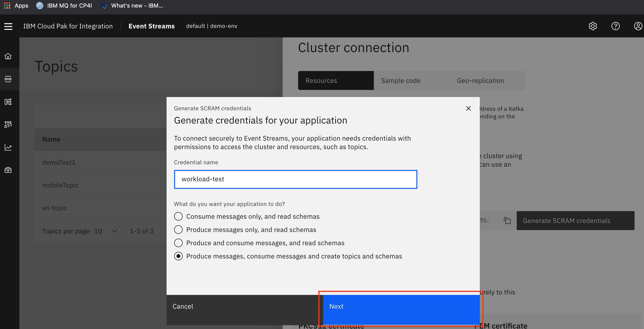644x329 pixels.
Task: Click the Next button
Action: [x=401, y=310]
